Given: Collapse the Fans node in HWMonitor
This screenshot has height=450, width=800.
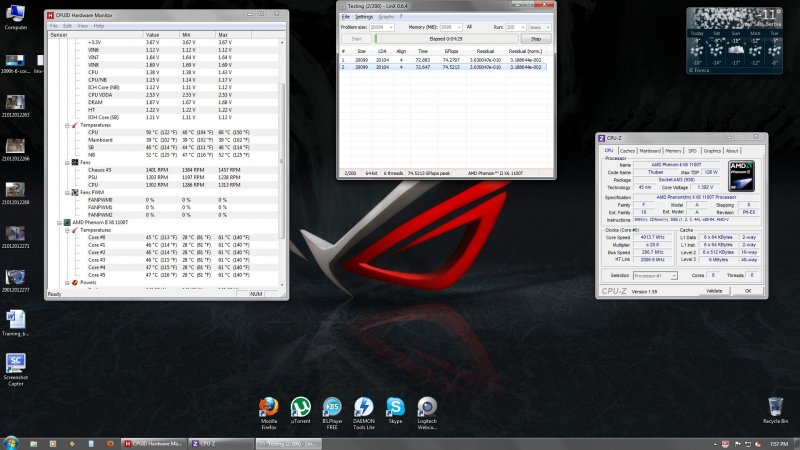Looking at the screenshot, I should (x=67, y=162).
